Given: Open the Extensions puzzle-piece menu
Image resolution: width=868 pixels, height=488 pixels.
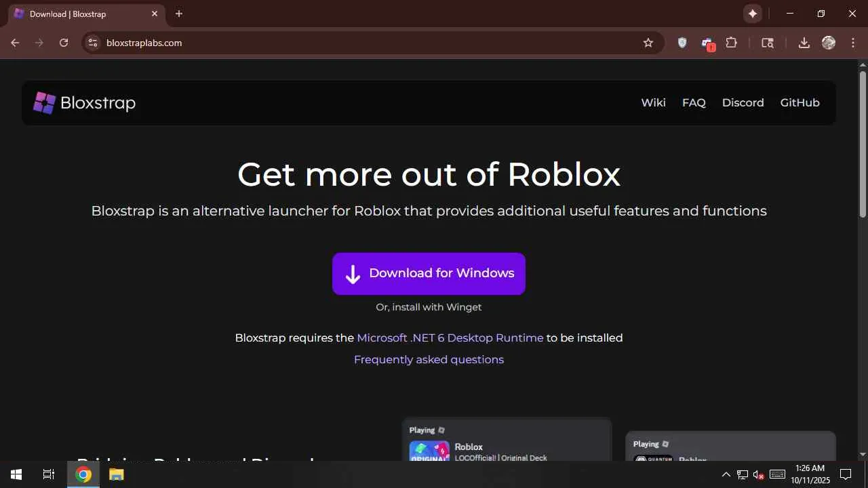Looking at the screenshot, I should (x=731, y=43).
